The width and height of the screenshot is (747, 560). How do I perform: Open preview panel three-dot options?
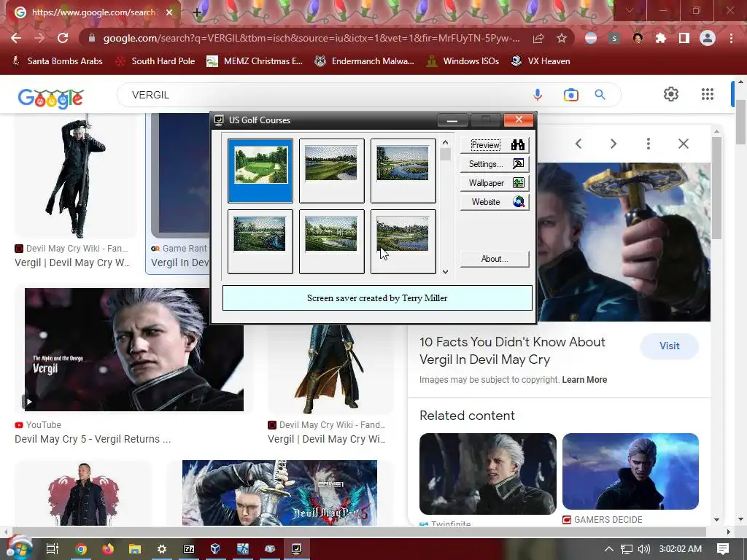pos(649,144)
